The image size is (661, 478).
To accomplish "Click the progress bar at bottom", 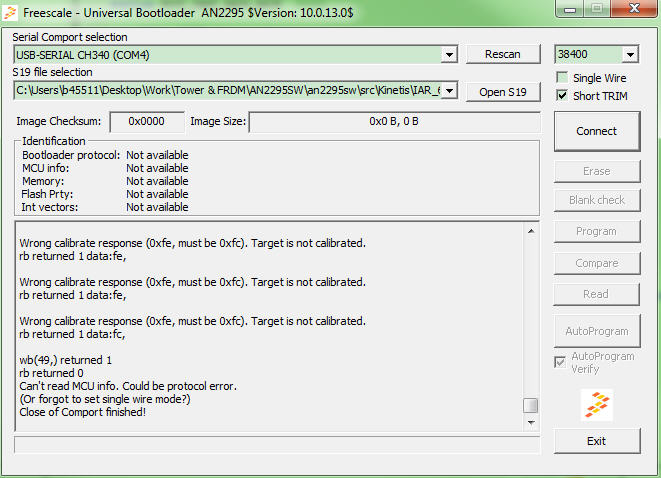I will point(277,445).
